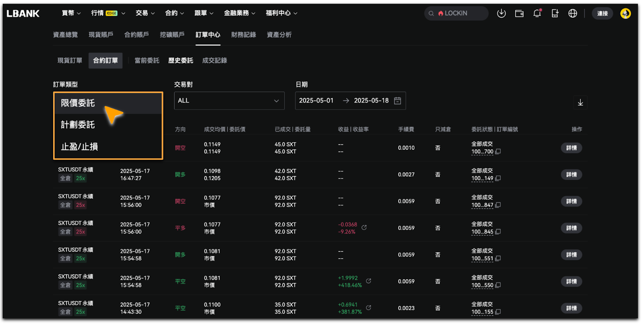The height and width of the screenshot is (325, 644).
Task: Open 詳情 for order 100...149
Action: point(572,175)
